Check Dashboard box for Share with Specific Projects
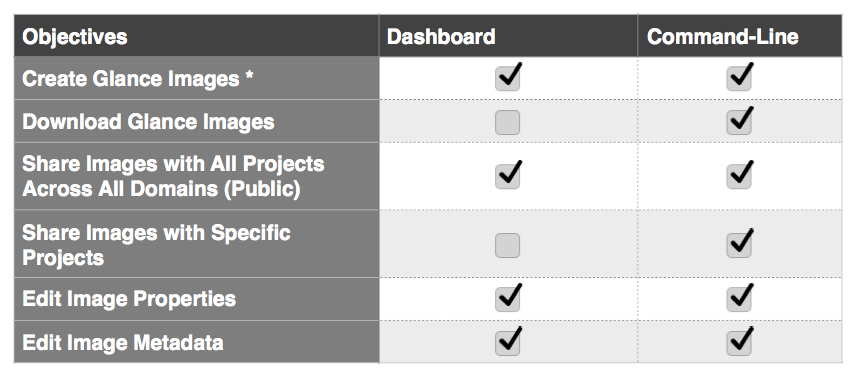 pyautogui.click(x=507, y=246)
